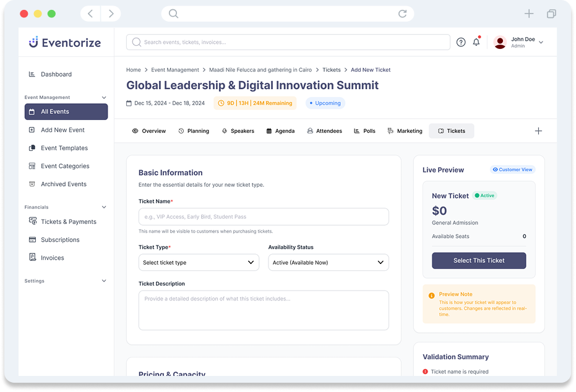Open the Availability Status dropdown
The image size is (576, 392).
(328, 263)
